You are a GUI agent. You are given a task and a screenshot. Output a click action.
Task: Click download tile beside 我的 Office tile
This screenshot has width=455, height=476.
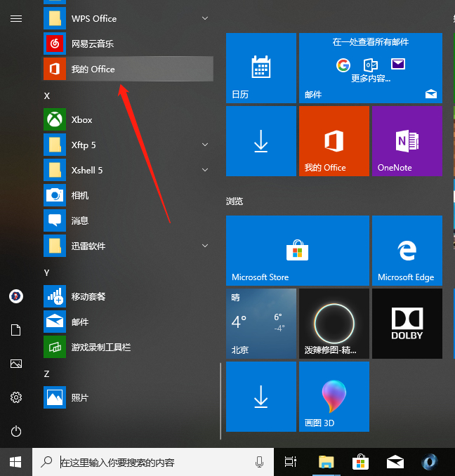261,141
